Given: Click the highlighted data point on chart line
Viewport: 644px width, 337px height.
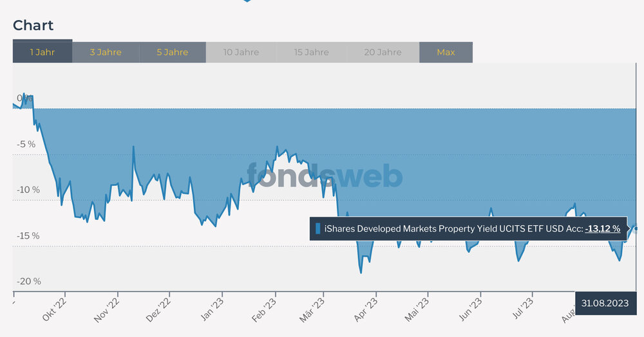Looking at the screenshot, I should (x=636, y=228).
